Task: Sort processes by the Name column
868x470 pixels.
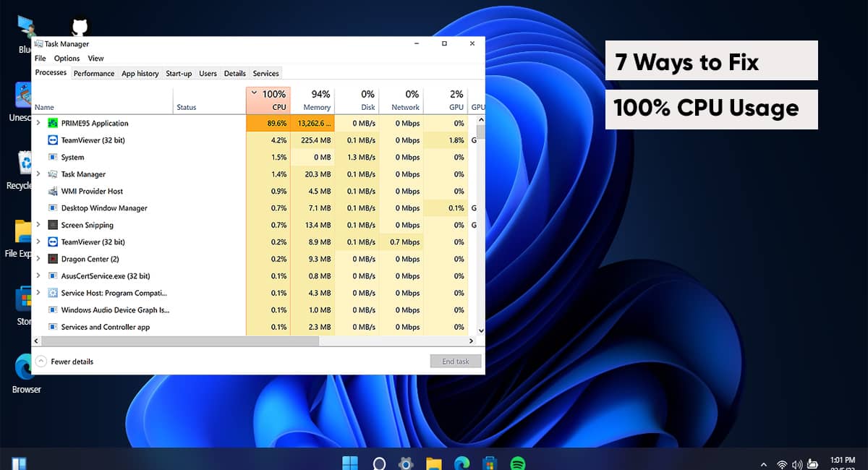Action: (x=103, y=101)
